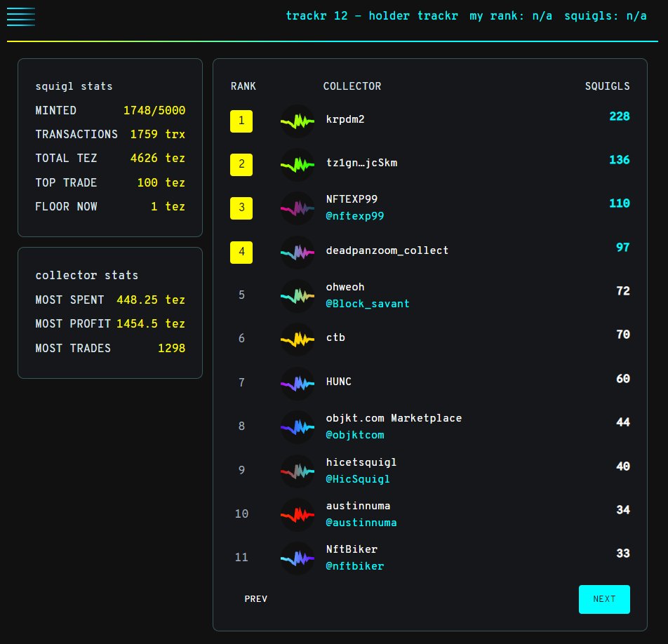The height and width of the screenshot is (644, 668).
Task: Click the rank number 10
Action: (241, 514)
